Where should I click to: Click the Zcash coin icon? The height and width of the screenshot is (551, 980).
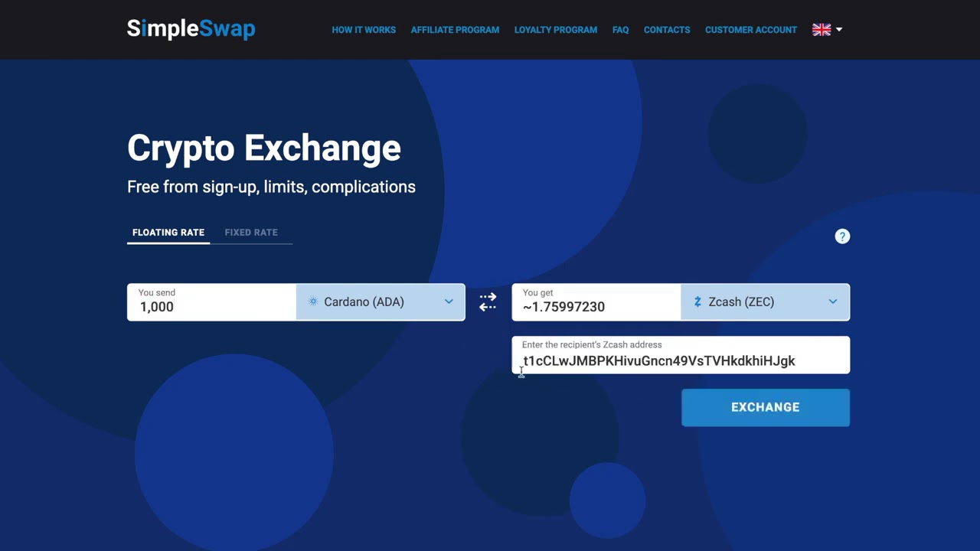tap(697, 302)
